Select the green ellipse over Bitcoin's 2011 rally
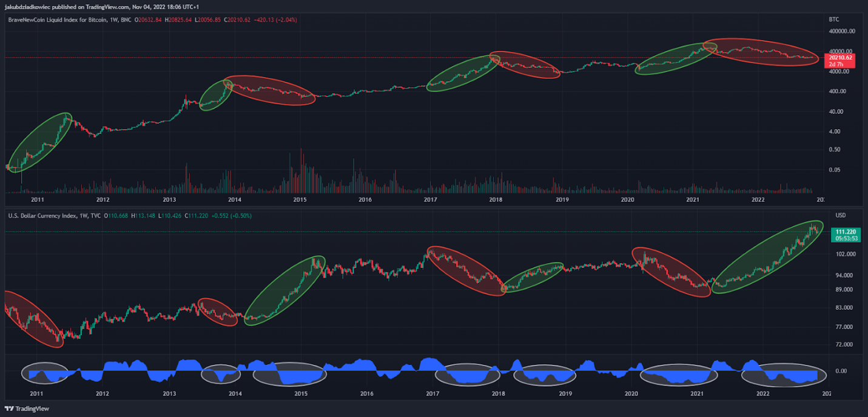Screen dimensions: 868x417 (39, 142)
